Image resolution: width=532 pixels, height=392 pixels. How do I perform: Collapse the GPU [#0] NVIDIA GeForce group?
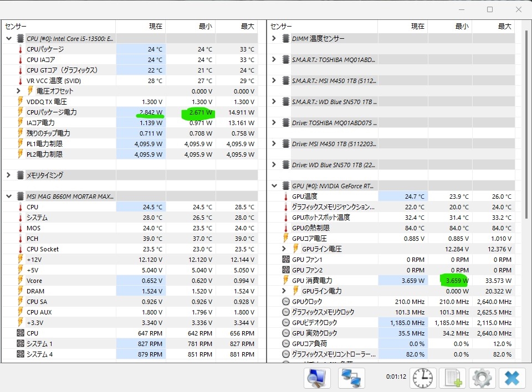(274, 186)
